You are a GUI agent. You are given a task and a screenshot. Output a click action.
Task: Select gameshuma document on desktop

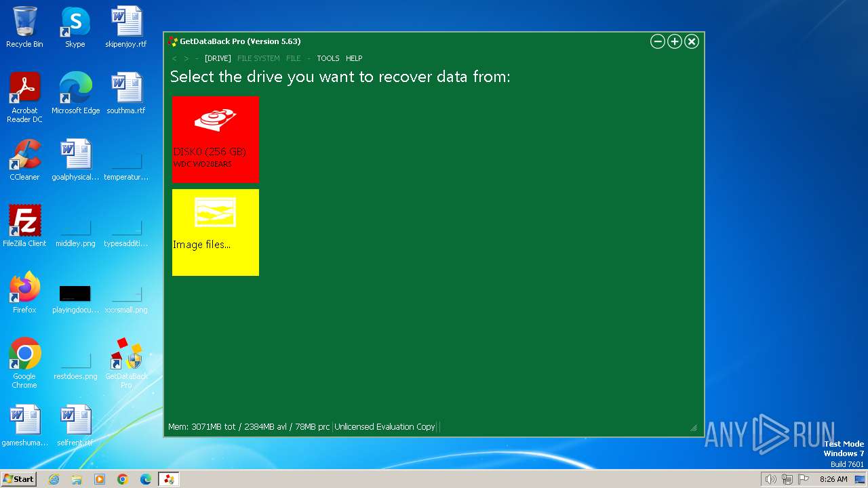pos(24,426)
